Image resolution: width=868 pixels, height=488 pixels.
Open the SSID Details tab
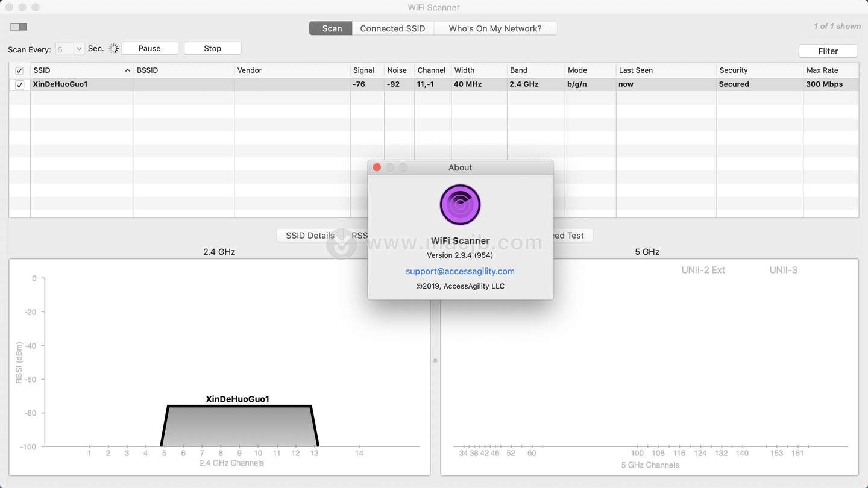coord(310,236)
